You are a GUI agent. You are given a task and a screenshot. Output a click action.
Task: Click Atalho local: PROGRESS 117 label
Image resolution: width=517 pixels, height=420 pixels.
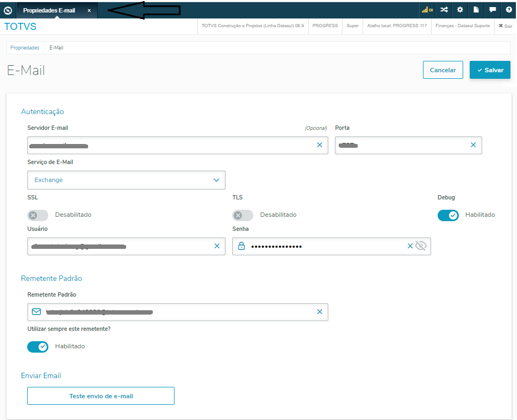click(x=397, y=26)
